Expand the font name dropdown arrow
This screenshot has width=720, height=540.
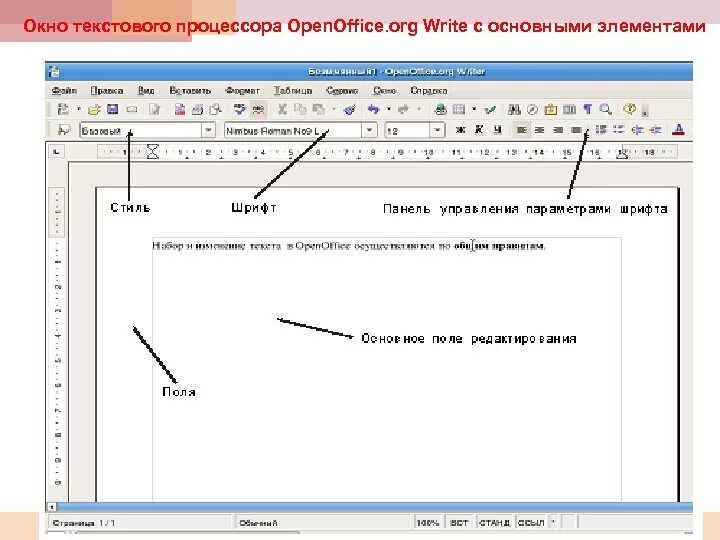[x=369, y=130]
